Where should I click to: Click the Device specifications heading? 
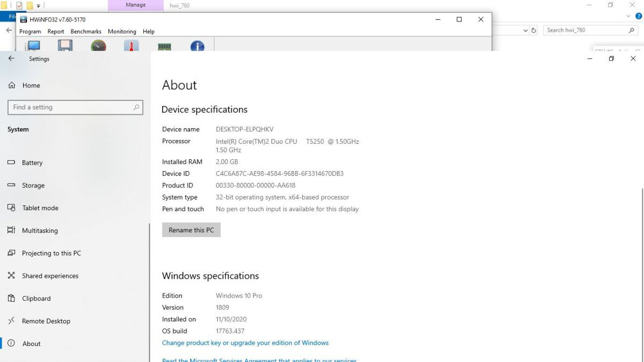pyautogui.click(x=204, y=109)
